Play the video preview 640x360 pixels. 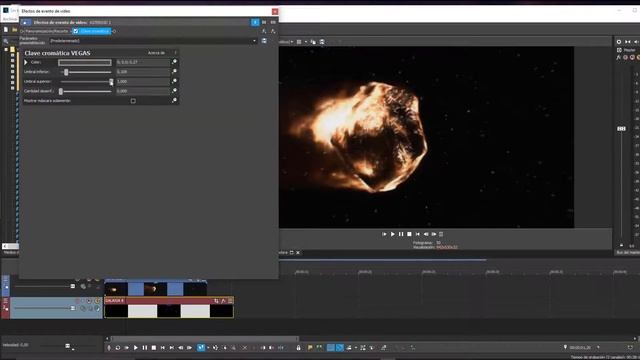[393, 234]
